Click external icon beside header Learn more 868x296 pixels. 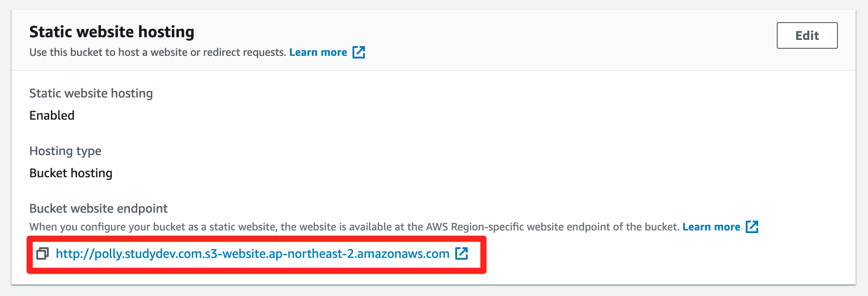pyautogui.click(x=359, y=52)
